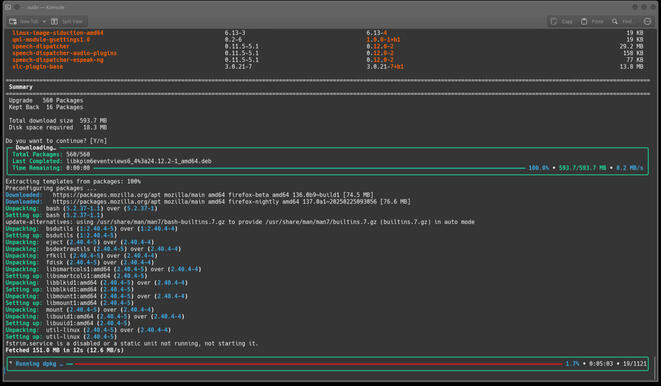Open the window menu via title bar app icon
This screenshot has height=386, width=661.
tap(8, 7)
